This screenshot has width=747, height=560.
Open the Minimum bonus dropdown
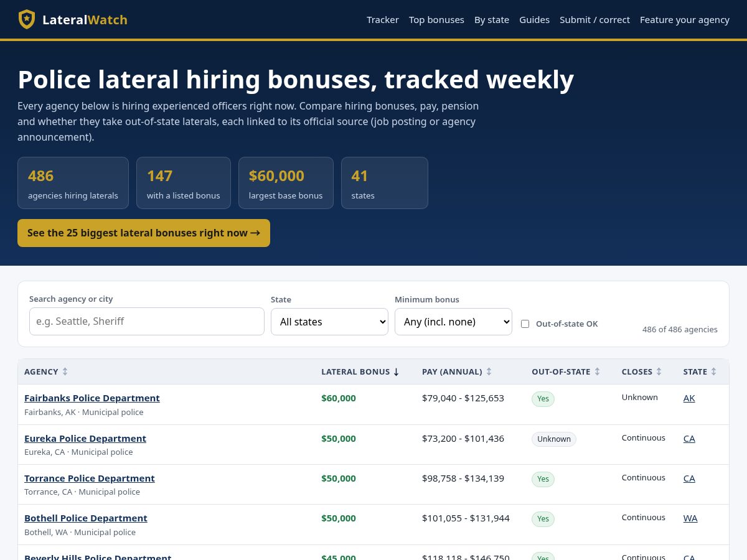click(453, 322)
